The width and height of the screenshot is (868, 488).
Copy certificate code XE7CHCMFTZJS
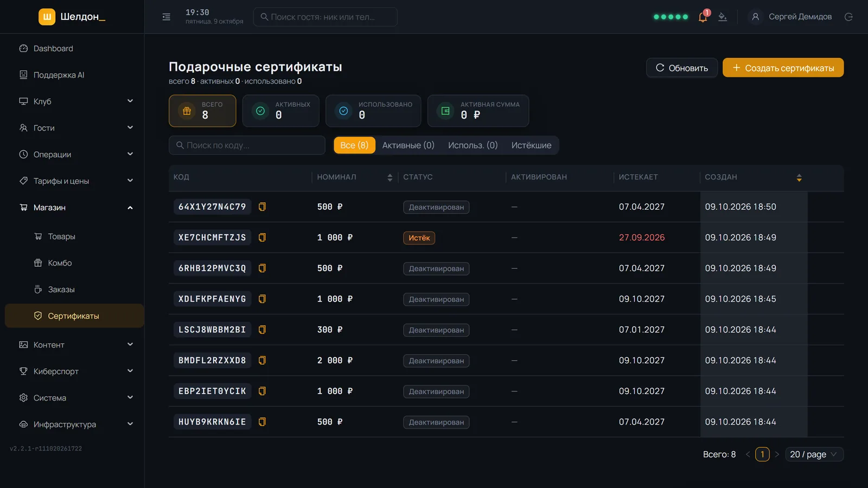pos(262,237)
